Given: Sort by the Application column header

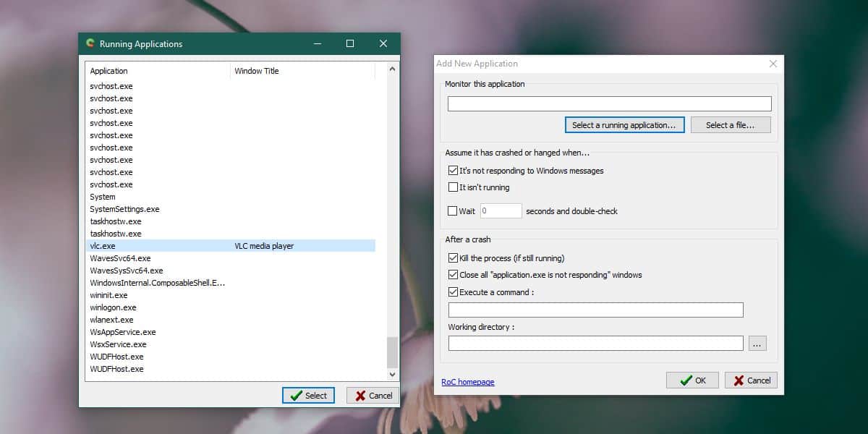Looking at the screenshot, I should click(158, 71).
